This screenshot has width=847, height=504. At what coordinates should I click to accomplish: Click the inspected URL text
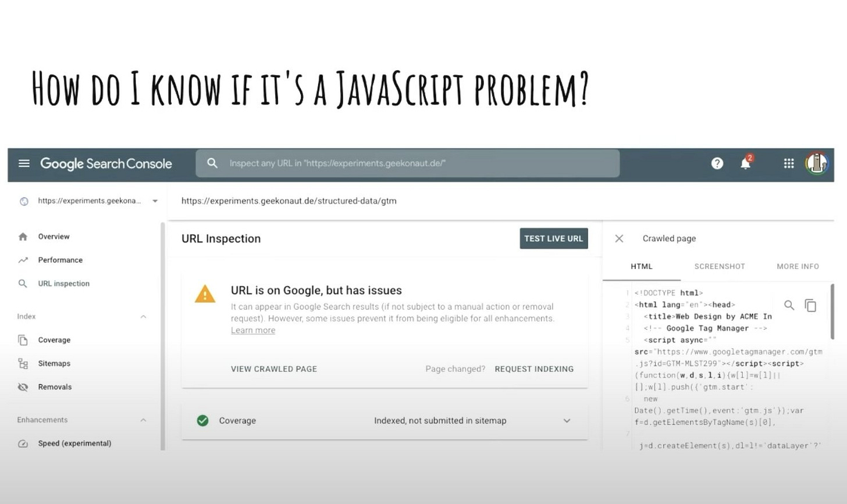pyautogui.click(x=289, y=201)
